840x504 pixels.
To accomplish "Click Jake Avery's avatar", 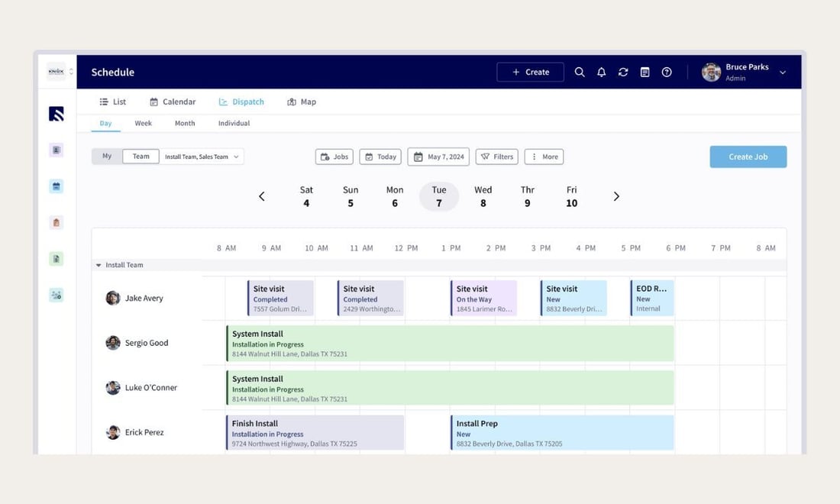I will click(112, 298).
